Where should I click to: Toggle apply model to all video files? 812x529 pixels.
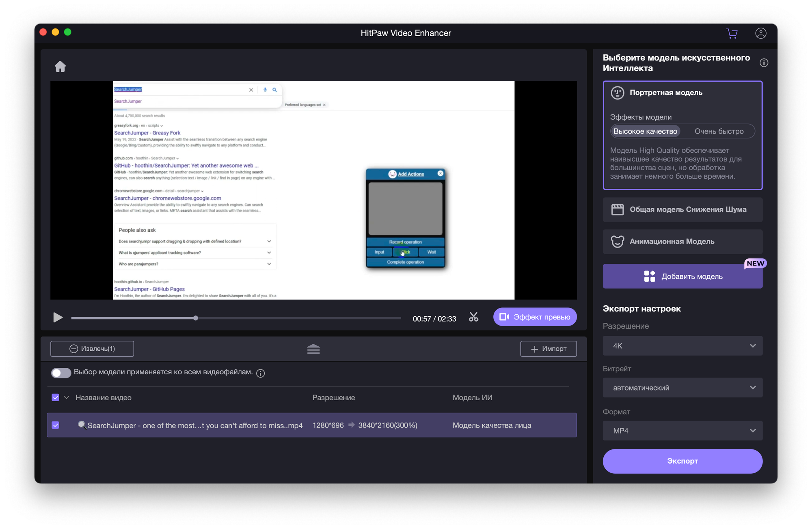(x=61, y=373)
